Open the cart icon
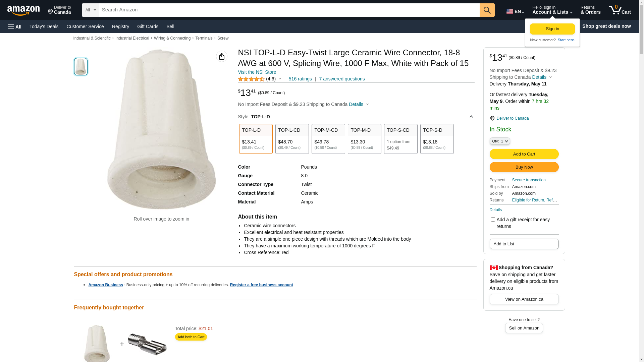 pyautogui.click(x=620, y=10)
